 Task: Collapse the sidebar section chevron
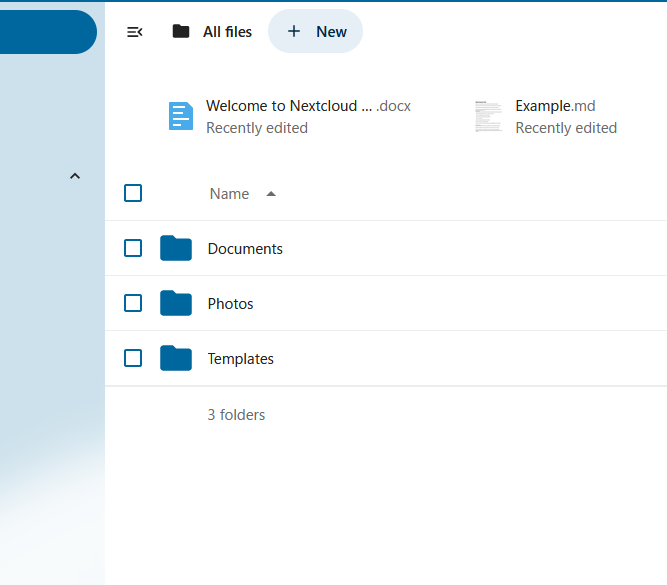75,176
